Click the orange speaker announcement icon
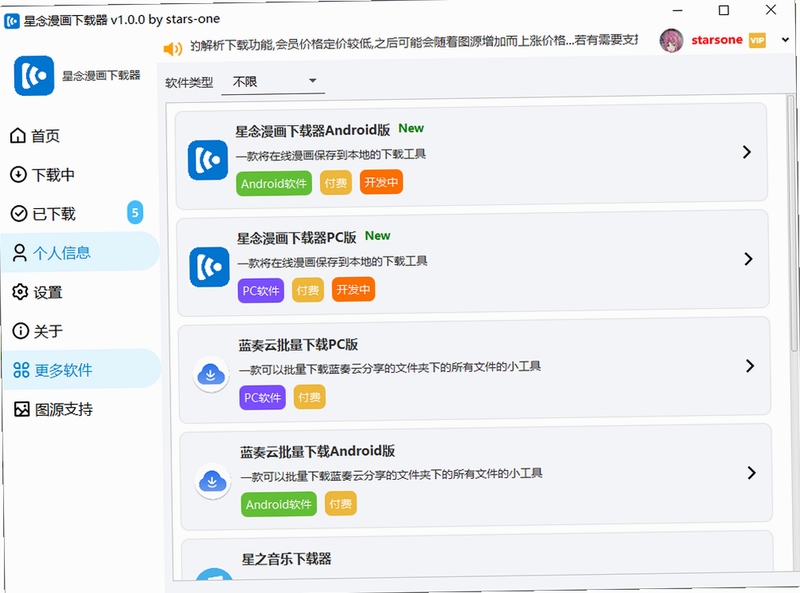 point(172,48)
